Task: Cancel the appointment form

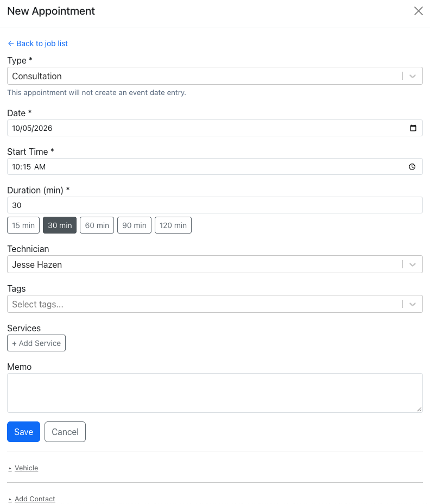Action: 65,432
